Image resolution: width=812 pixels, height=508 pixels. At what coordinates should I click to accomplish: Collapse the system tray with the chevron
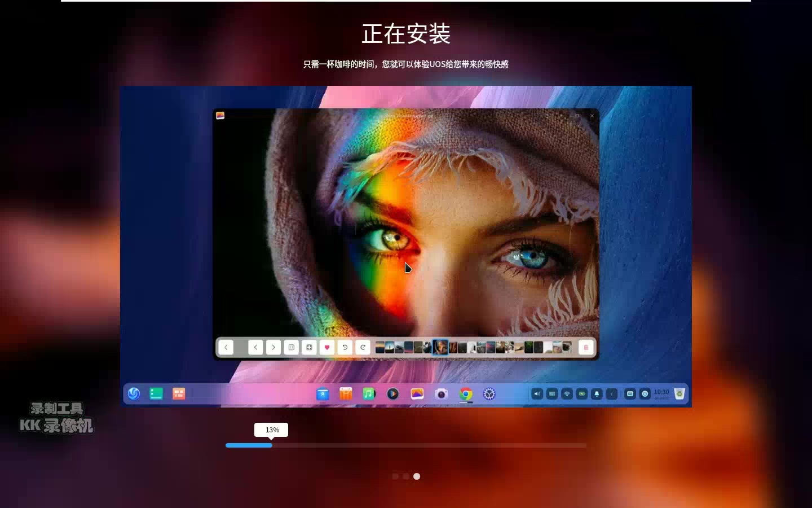coord(611,394)
